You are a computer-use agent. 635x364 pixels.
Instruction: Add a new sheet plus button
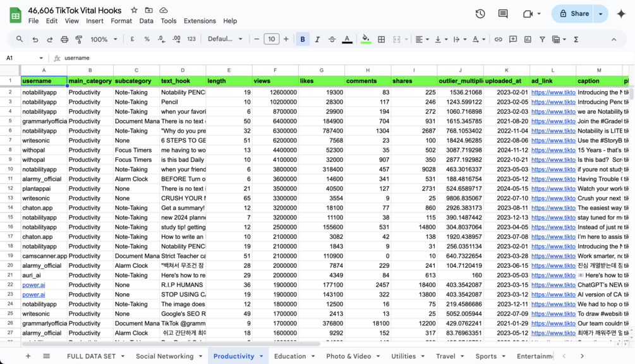pyautogui.click(x=28, y=356)
